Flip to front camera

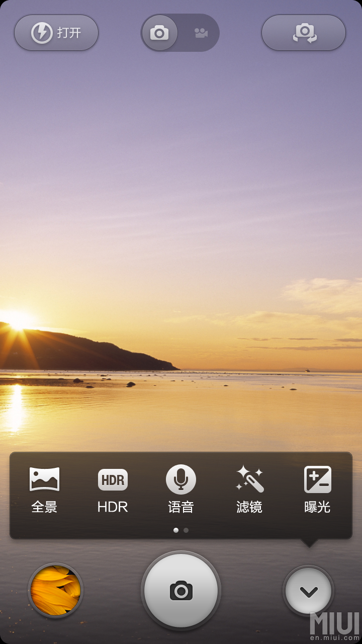coord(304,33)
